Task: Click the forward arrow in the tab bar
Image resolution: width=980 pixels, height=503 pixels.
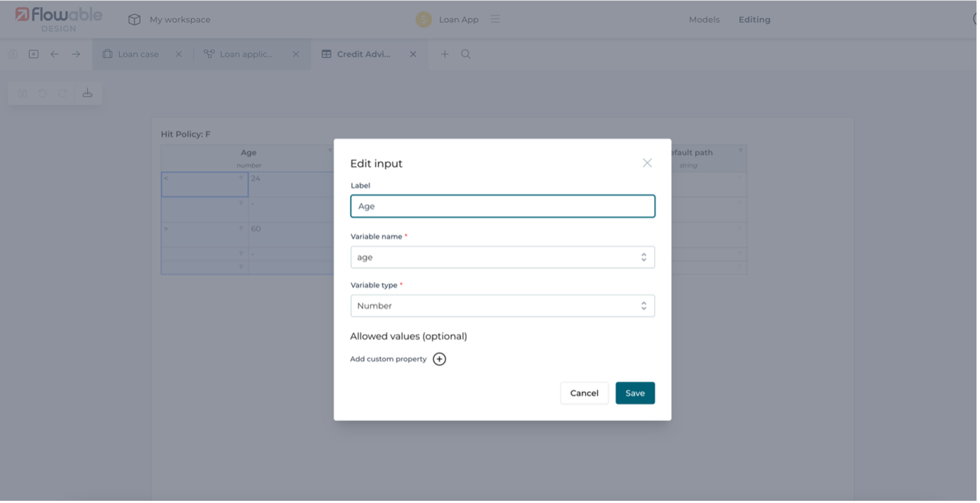Action: tap(74, 53)
